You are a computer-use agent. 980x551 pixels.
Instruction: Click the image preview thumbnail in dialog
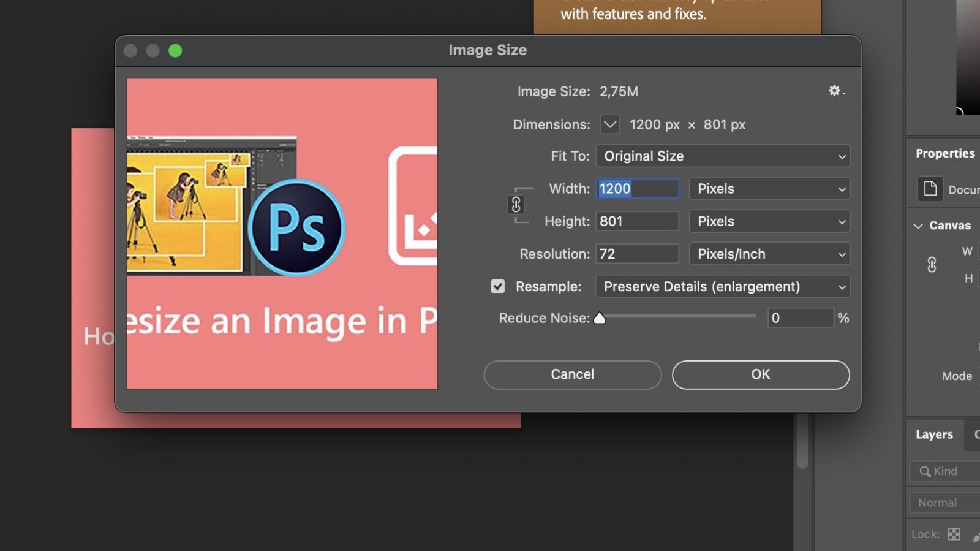tap(282, 234)
